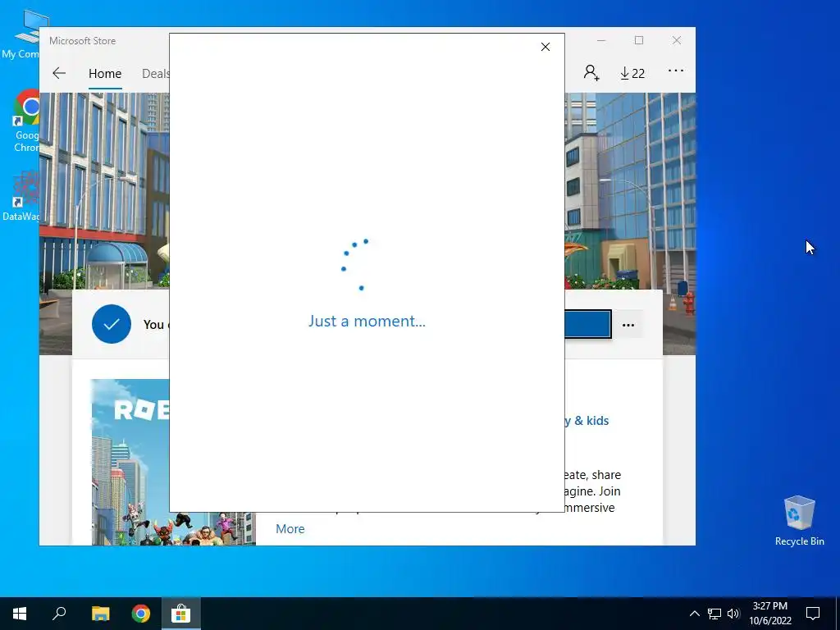This screenshot has height=630, width=840.
Task: Click the blue button on the banner
Action: tap(587, 324)
